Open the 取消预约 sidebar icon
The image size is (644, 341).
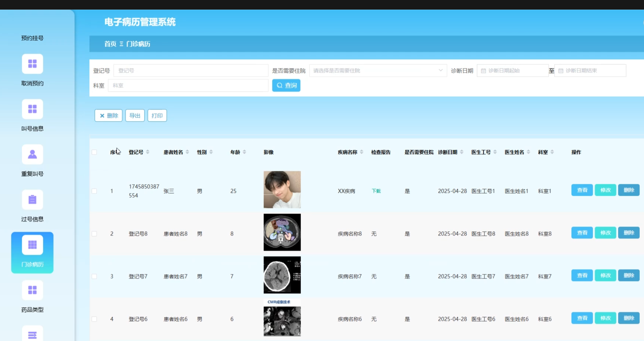[x=32, y=64]
